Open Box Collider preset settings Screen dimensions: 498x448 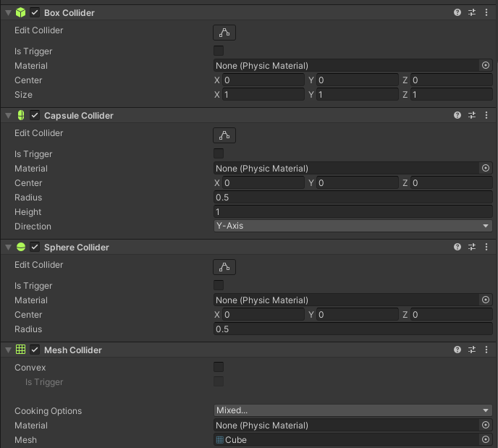coord(472,12)
